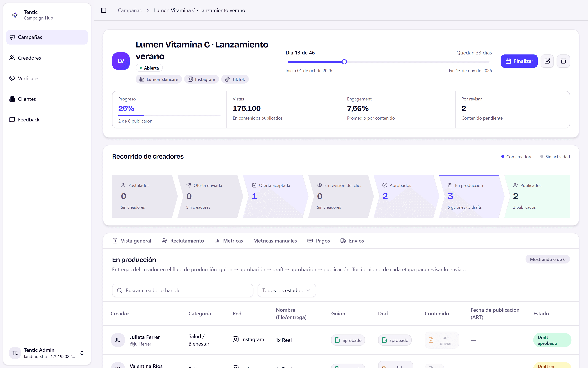Switch to the Reclutamiento tab
588x368 pixels.
tap(183, 241)
